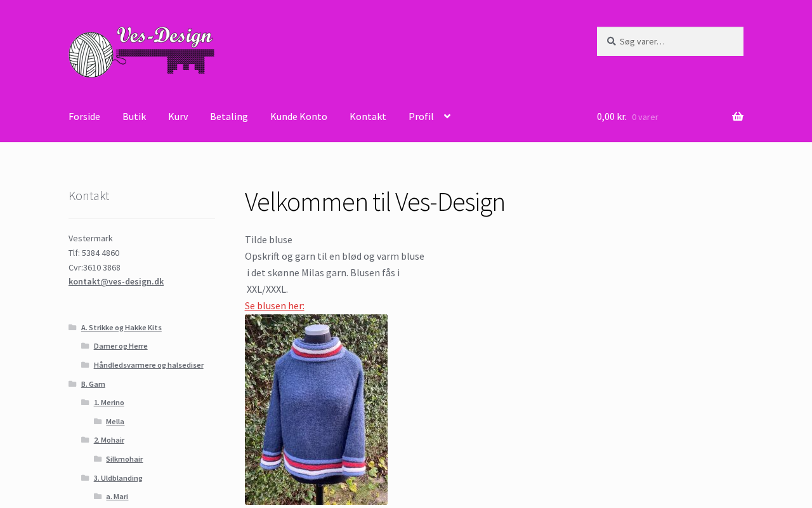This screenshot has width=812, height=508.
Task: Open the Kunde Konto page
Action: tap(299, 116)
